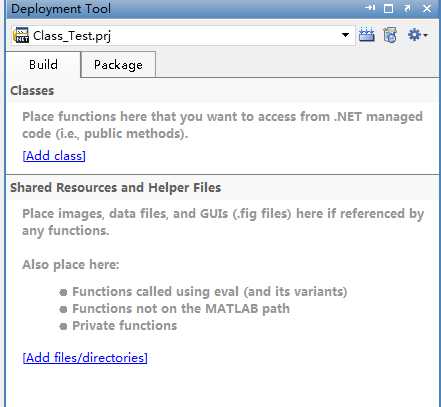Click the Classes description text area
This screenshot has height=407, width=441.
[x=222, y=125]
